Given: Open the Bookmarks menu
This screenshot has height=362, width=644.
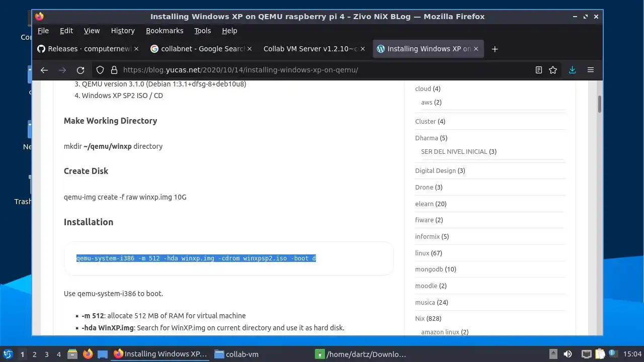Looking at the screenshot, I should point(165,31).
